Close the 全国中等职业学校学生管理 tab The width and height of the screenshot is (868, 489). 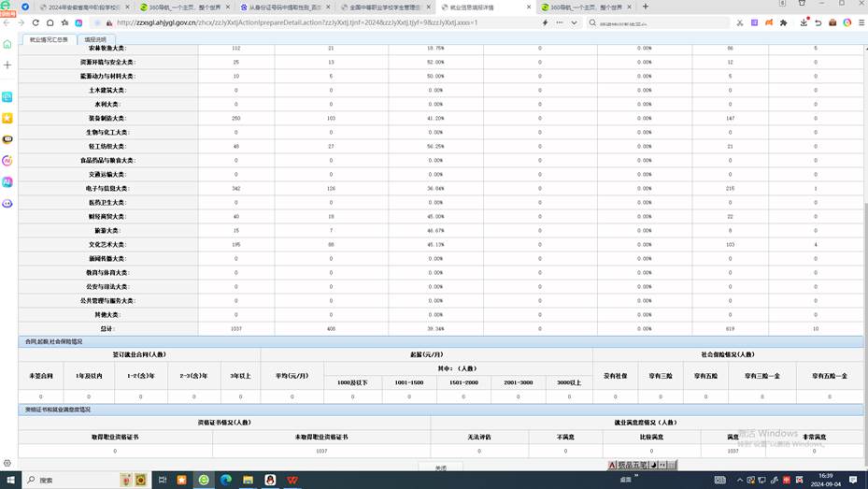pos(429,7)
